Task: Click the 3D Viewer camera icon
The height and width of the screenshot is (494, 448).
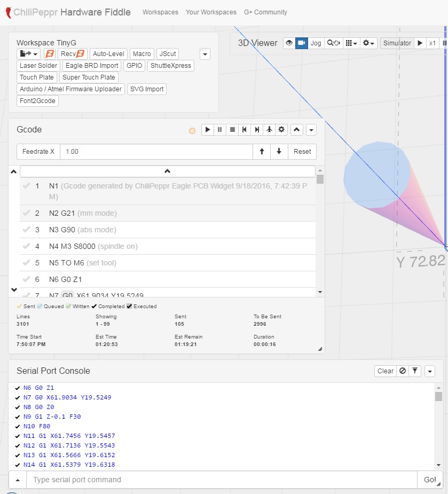Action: [302, 43]
